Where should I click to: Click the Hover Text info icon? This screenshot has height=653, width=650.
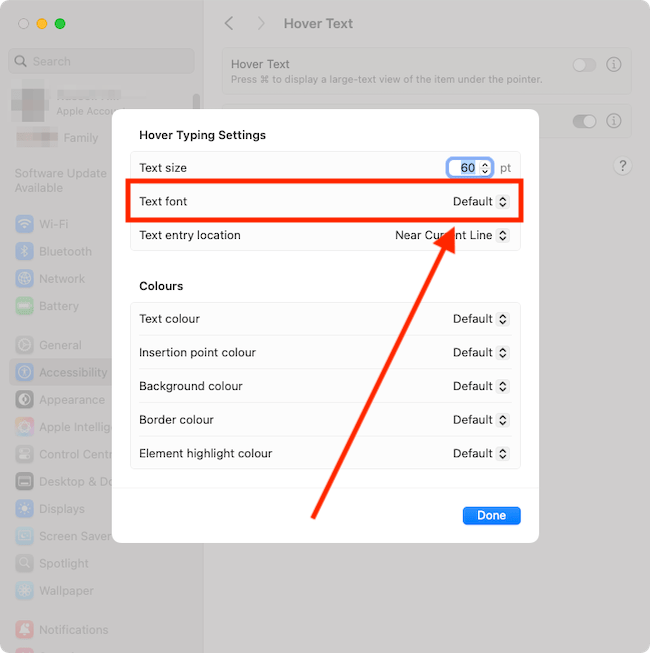point(614,65)
